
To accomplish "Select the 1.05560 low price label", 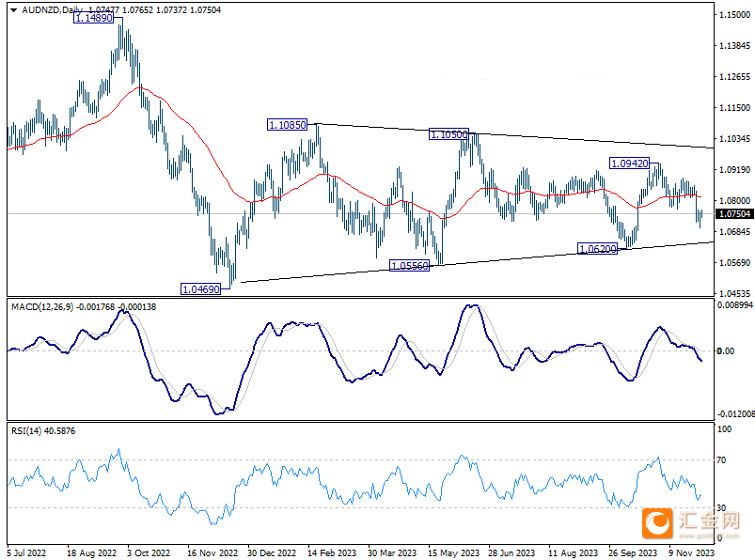I will (409, 266).
